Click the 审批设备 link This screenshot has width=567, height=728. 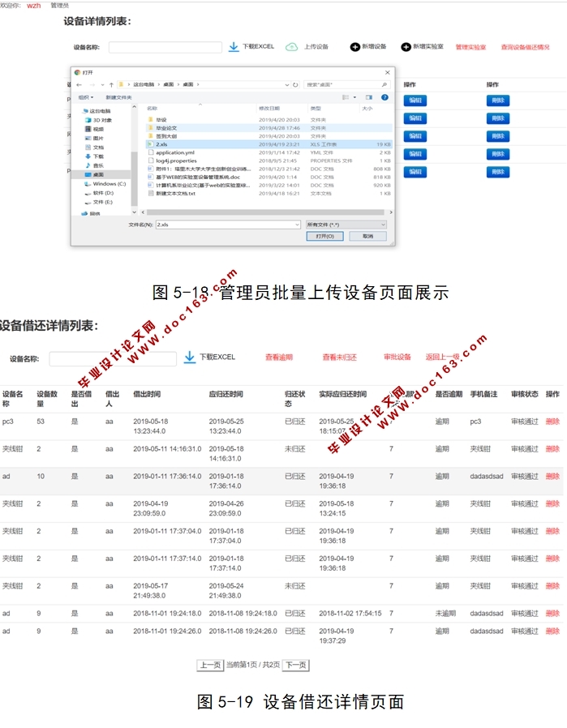[397, 357]
